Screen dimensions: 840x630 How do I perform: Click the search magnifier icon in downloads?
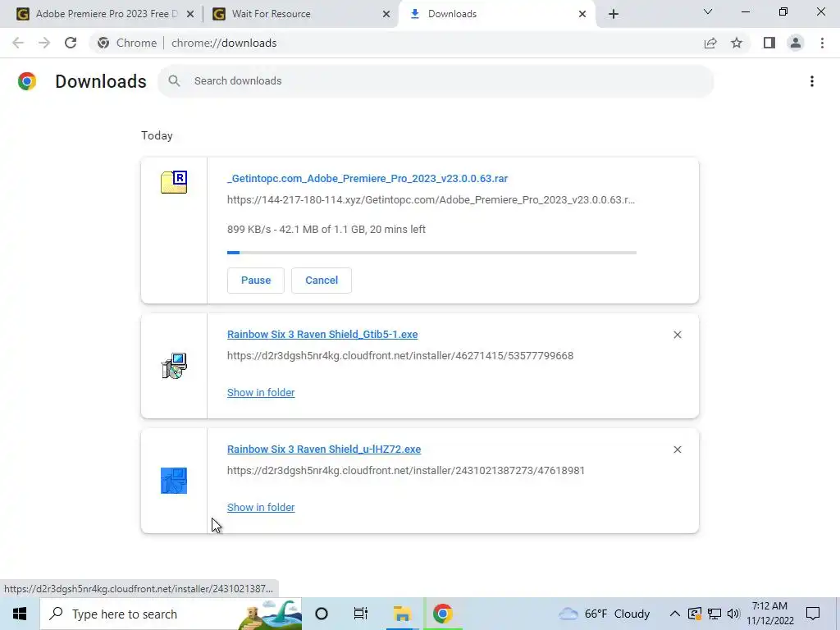(174, 81)
